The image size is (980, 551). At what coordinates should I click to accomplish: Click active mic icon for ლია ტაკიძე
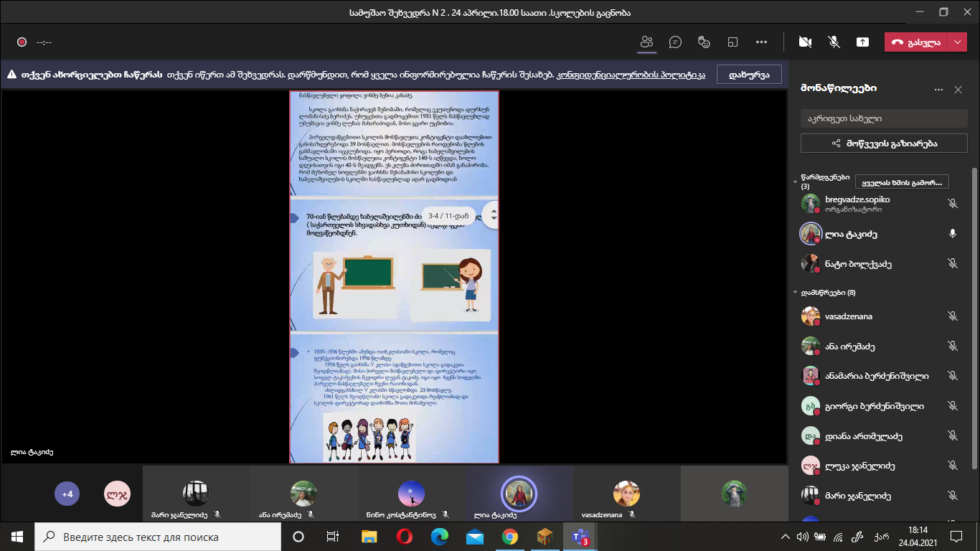(953, 234)
